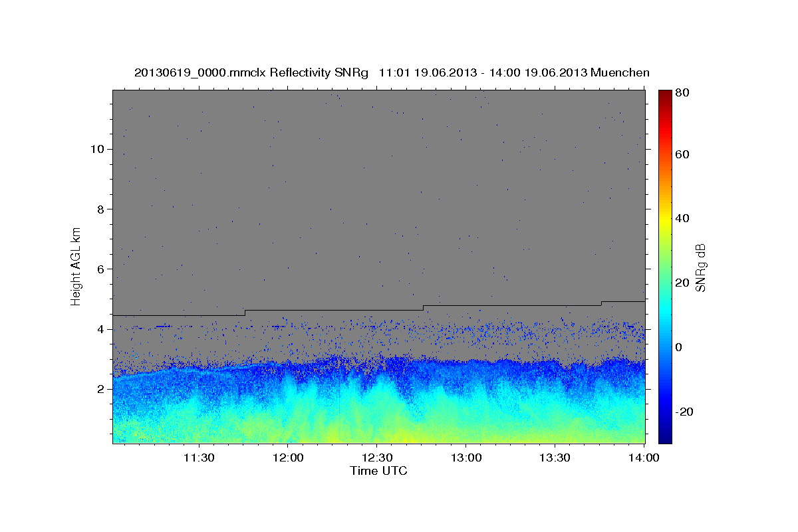The image size is (798, 532).
Task: Click the 13:30 time tick label
Action: (x=555, y=458)
